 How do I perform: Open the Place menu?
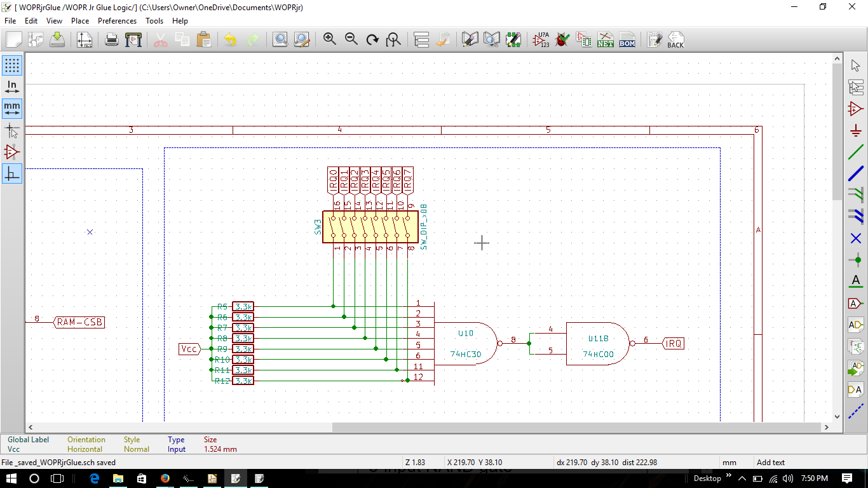click(x=80, y=20)
